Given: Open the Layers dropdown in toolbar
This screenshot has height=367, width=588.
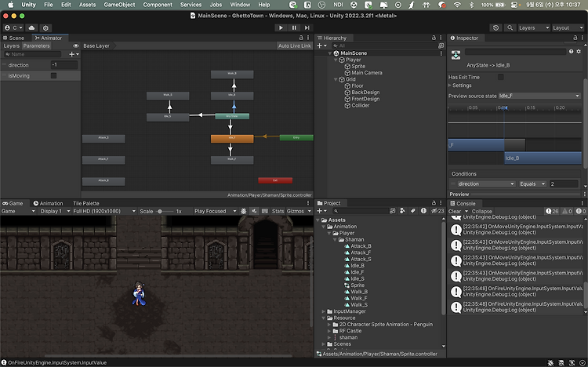Looking at the screenshot, I should click(534, 27).
